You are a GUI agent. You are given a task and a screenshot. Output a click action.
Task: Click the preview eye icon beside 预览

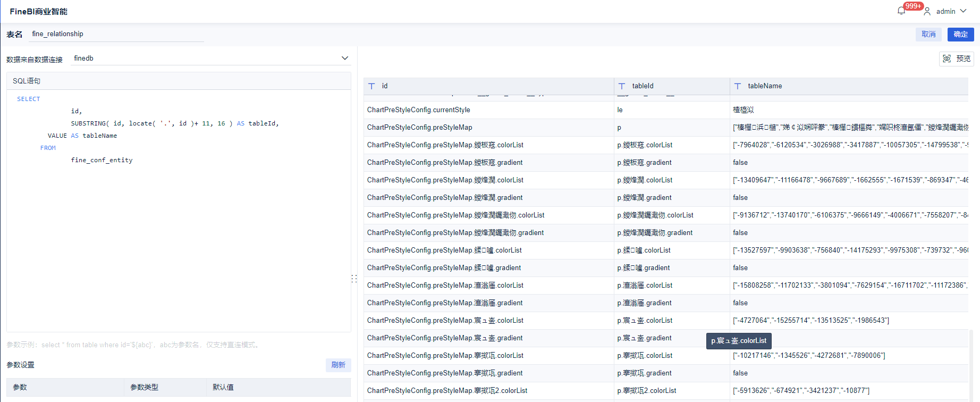click(947, 58)
